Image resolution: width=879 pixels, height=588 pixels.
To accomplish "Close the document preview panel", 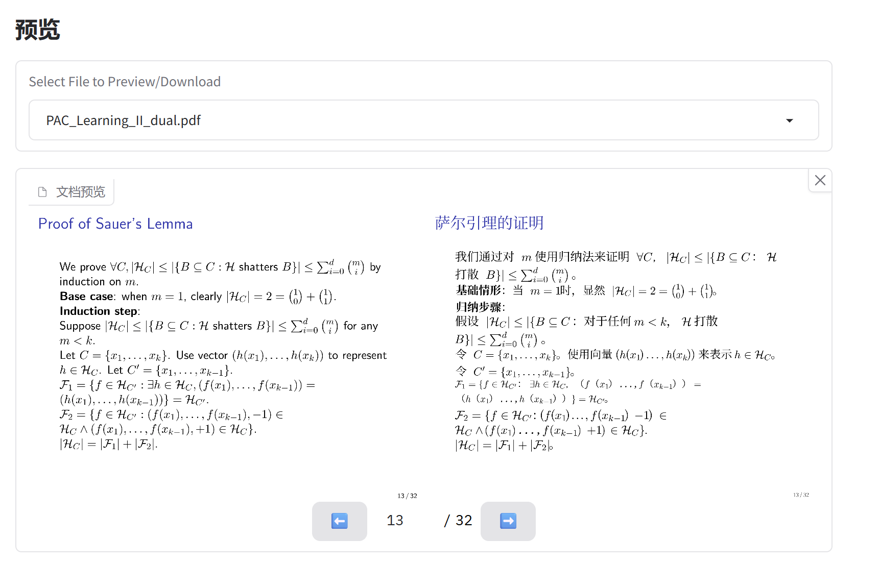I will tap(820, 180).
